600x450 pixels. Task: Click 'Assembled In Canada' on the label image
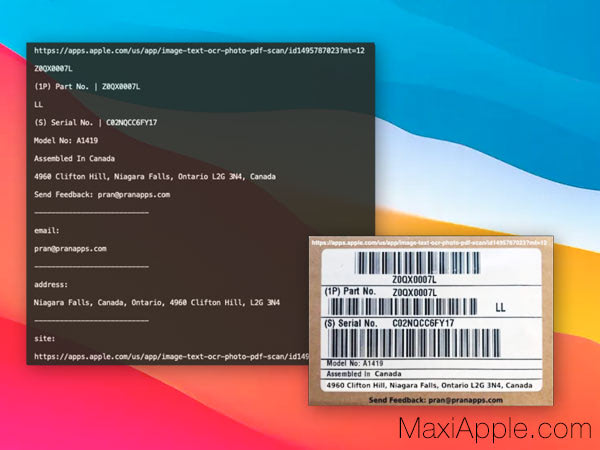pyautogui.click(x=364, y=374)
